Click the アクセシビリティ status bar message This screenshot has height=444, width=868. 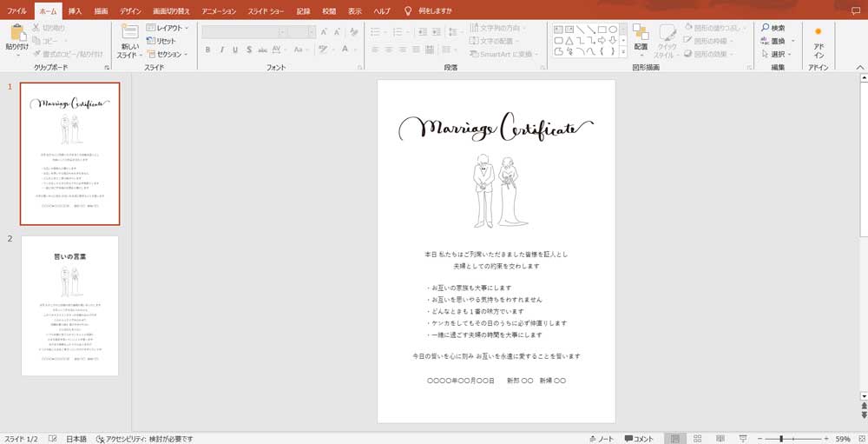pyautogui.click(x=144, y=439)
